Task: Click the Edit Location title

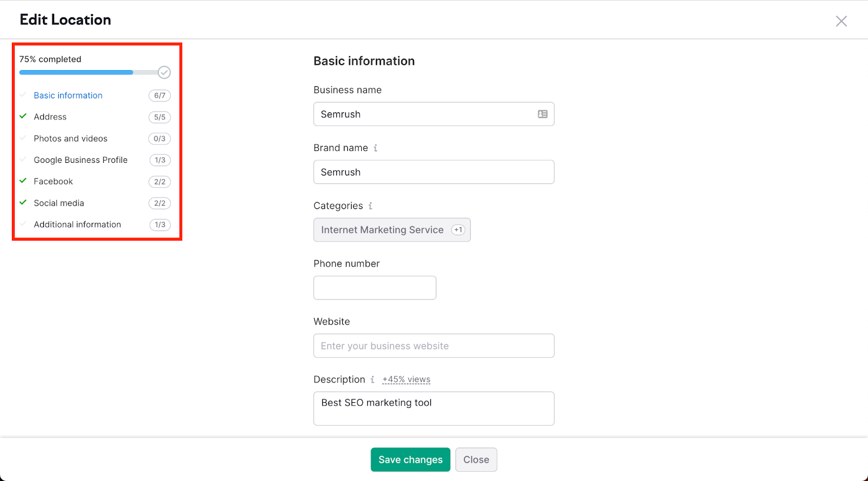Action: 66,20
